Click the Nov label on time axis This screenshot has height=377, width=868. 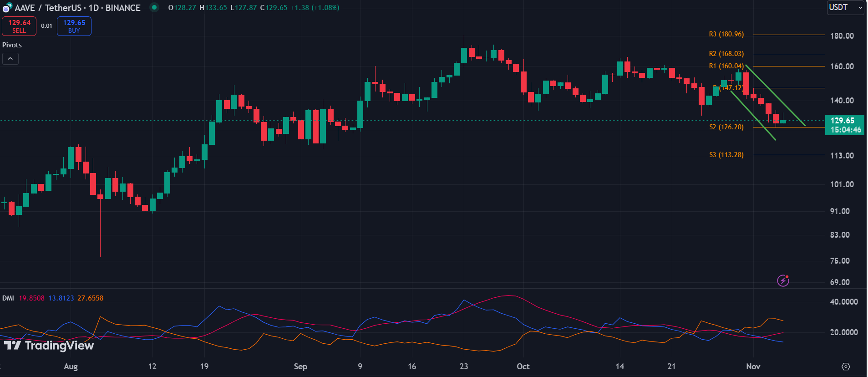pos(753,367)
